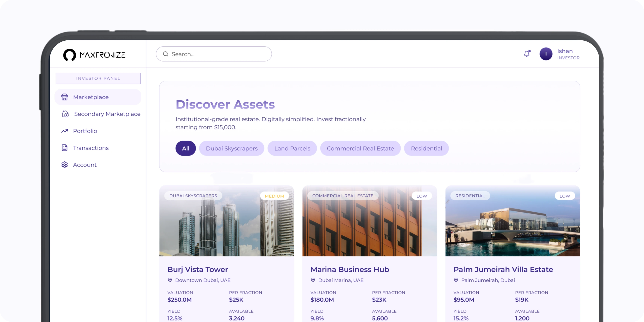Click the Dubai Skyscrapers card tag

(x=193, y=196)
